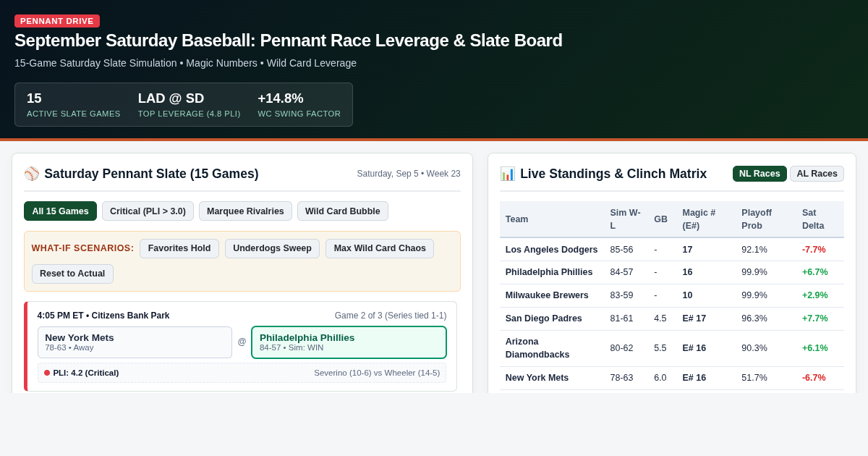The width and height of the screenshot is (868, 456).
Task: Click the PENNANT DRIVE badge
Action: point(57,21)
